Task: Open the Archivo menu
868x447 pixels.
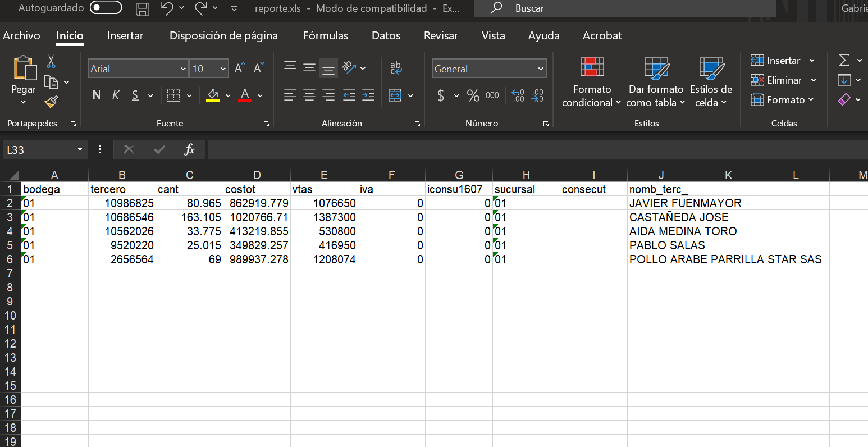Action: coord(21,35)
